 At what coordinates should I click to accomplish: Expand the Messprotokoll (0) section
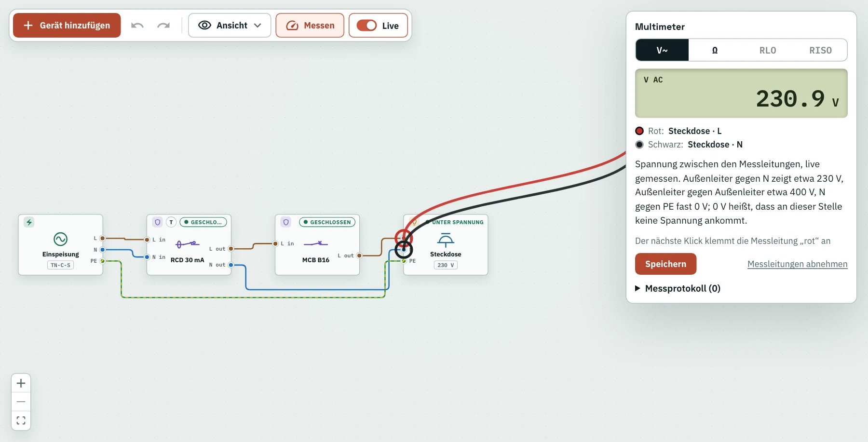click(x=678, y=288)
